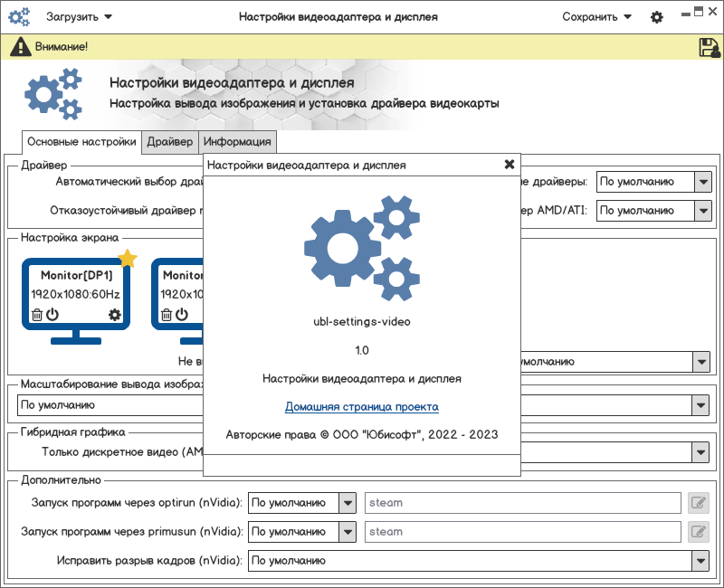The height and width of the screenshot is (588, 724).
Task: Select Monitor[DP1] label
Action: (77, 275)
